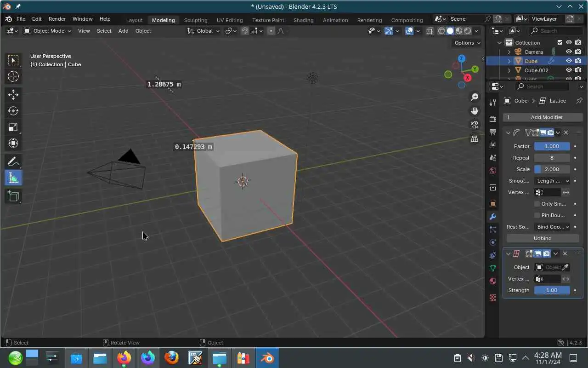Expand the Cube.002 item in outliner

point(509,70)
